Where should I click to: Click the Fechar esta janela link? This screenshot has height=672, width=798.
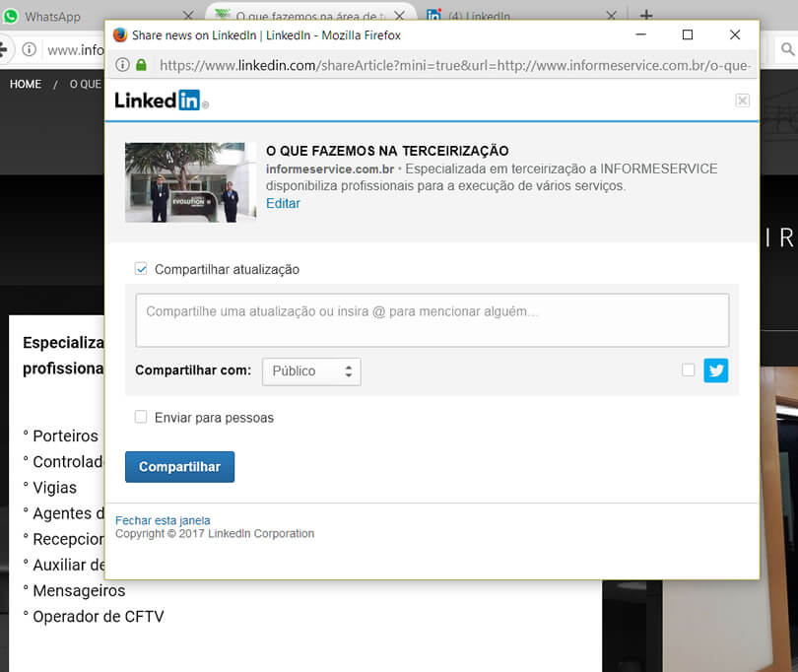tap(163, 520)
